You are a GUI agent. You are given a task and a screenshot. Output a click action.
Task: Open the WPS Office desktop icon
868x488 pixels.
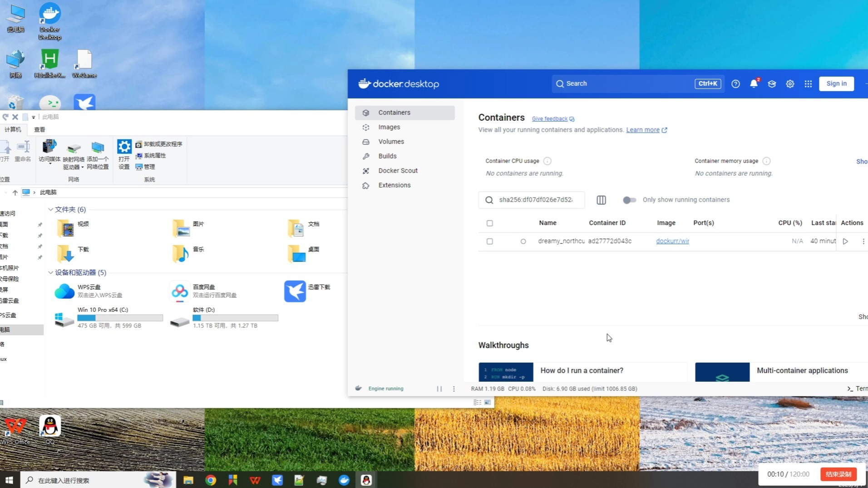(x=15, y=429)
